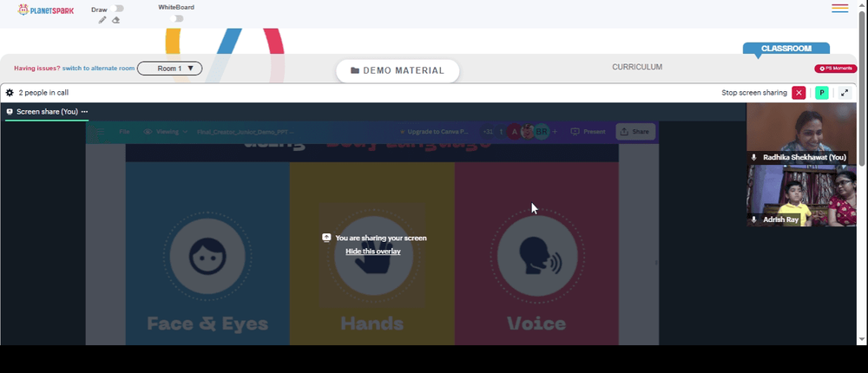The width and height of the screenshot is (868, 373).
Task: Select Adrish Ray video thumbnail
Action: coord(801,195)
